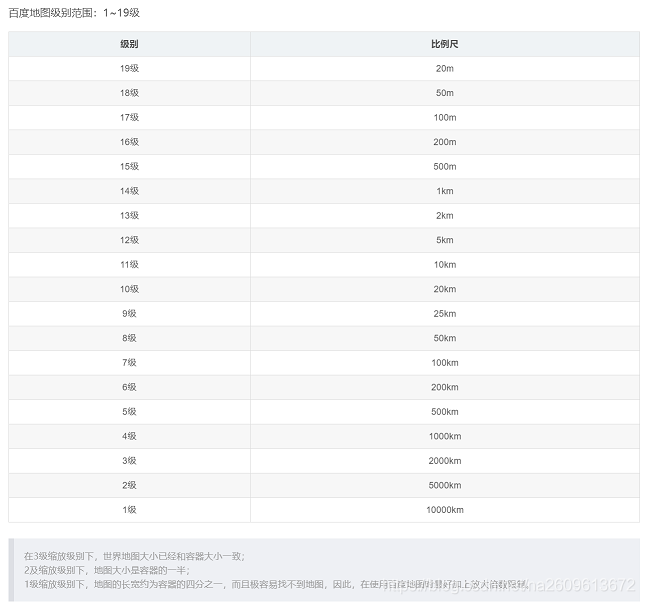
Task: Select the '500m' scale cell
Action: 445,167
